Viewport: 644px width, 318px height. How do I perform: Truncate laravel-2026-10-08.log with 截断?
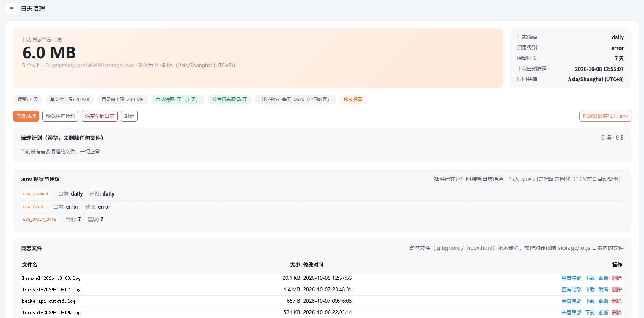[x=604, y=278]
